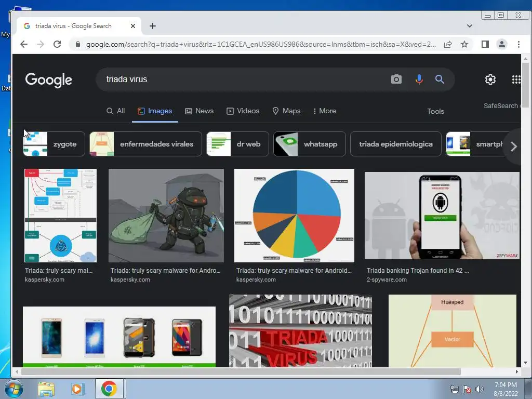Open the Maps tab
532x399 pixels.
point(286,111)
